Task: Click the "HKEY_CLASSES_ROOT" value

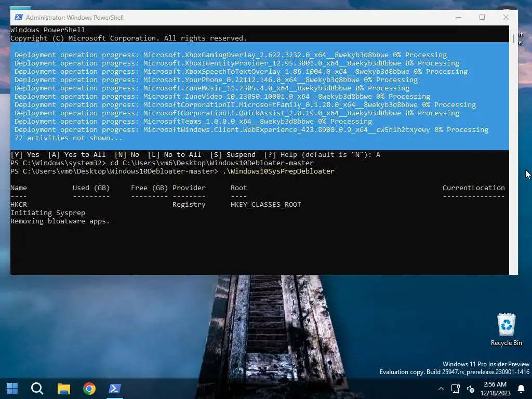Action: point(265,205)
